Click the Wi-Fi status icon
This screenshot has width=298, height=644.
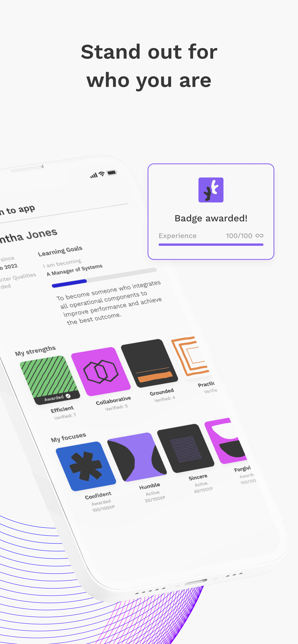[102, 174]
